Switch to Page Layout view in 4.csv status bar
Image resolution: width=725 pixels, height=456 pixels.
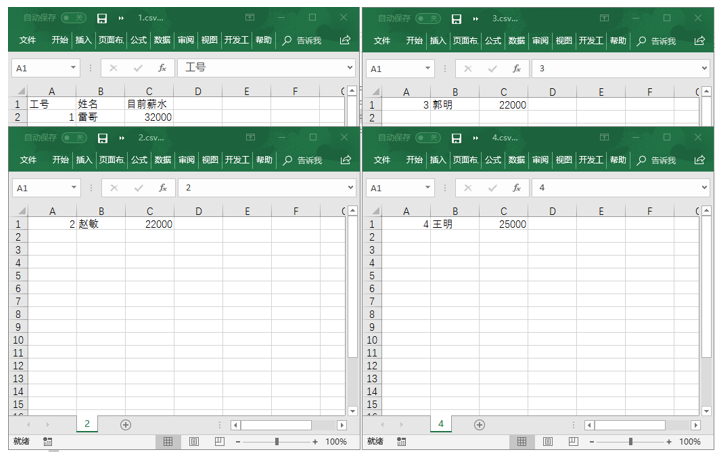(x=547, y=442)
